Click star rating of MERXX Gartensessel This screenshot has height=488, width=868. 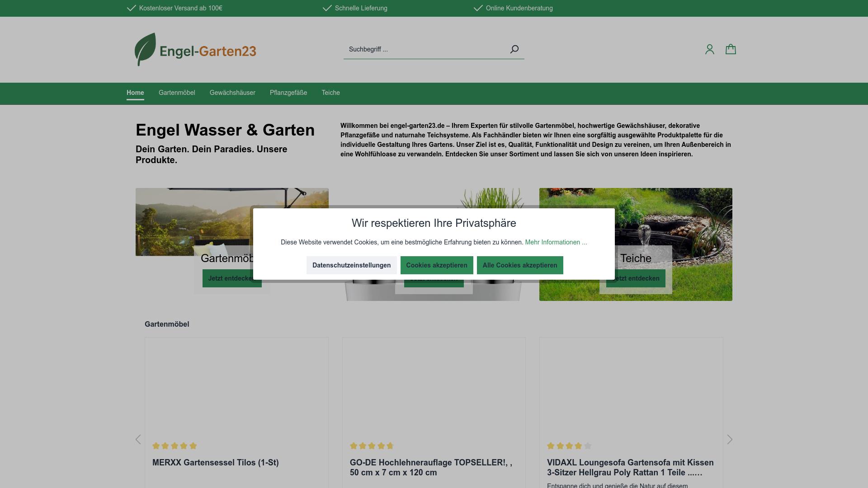(175, 446)
